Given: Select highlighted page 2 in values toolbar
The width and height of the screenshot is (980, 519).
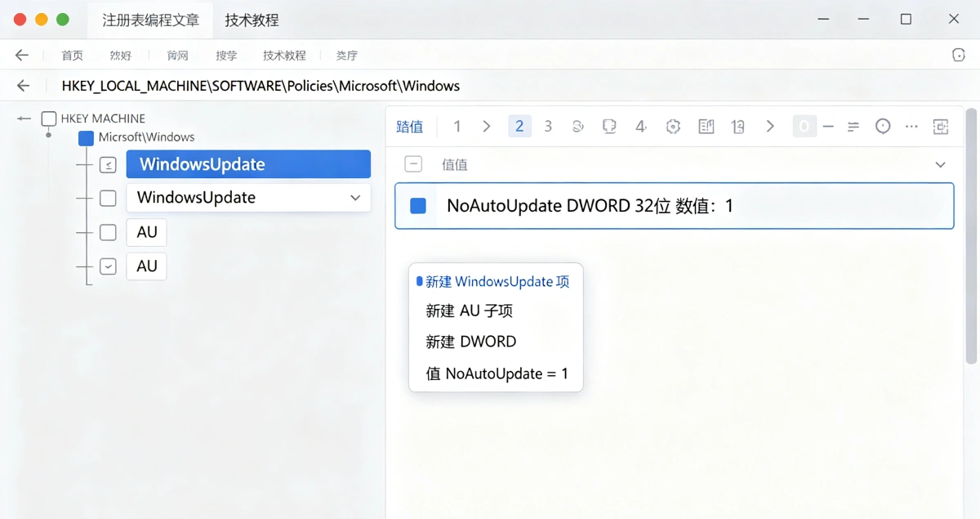Looking at the screenshot, I should pos(519,126).
